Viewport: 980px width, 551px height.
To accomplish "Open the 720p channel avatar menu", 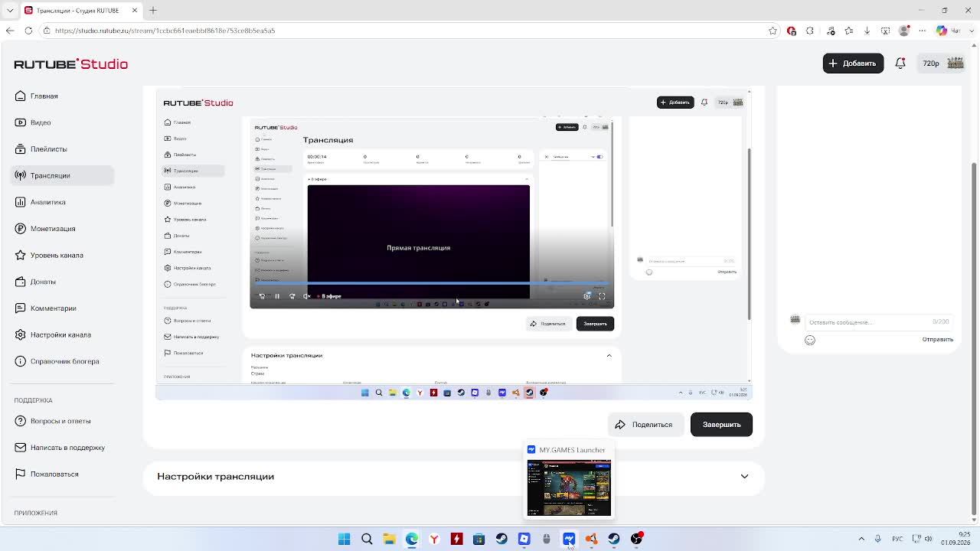I will click(x=943, y=64).
